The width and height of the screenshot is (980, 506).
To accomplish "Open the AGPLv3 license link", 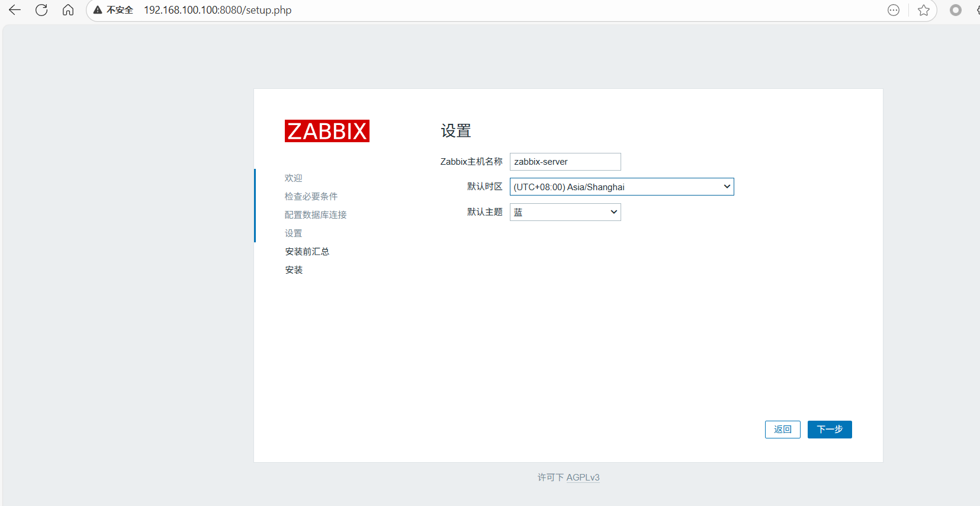I will pos(583,478).
